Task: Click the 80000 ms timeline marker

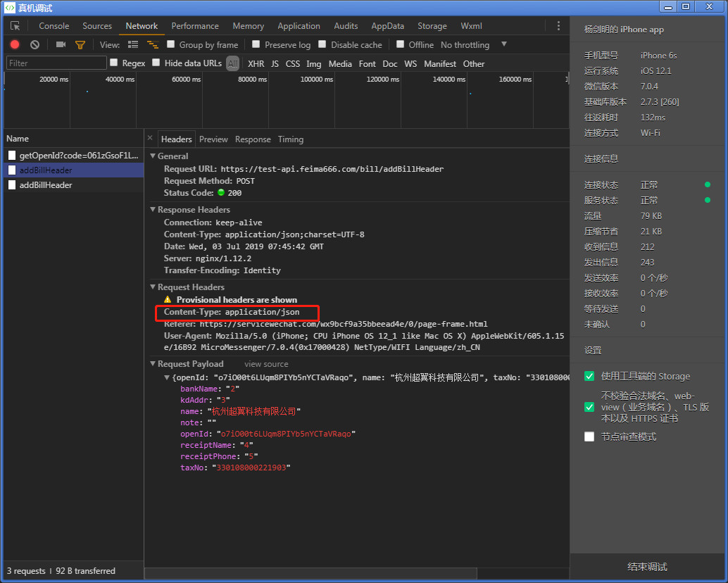Action: click(x=252, y=80)
